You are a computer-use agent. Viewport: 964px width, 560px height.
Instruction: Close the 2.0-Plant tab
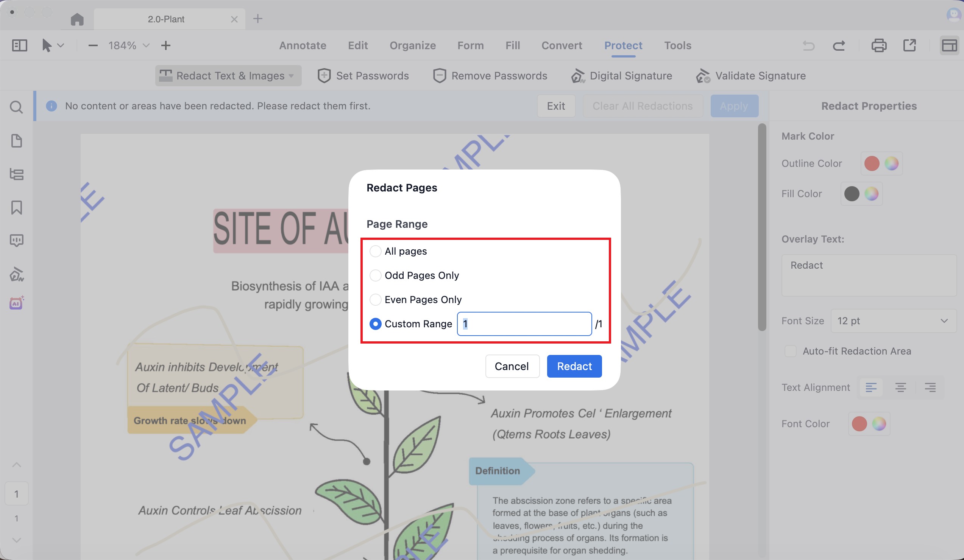click(234, 19)
